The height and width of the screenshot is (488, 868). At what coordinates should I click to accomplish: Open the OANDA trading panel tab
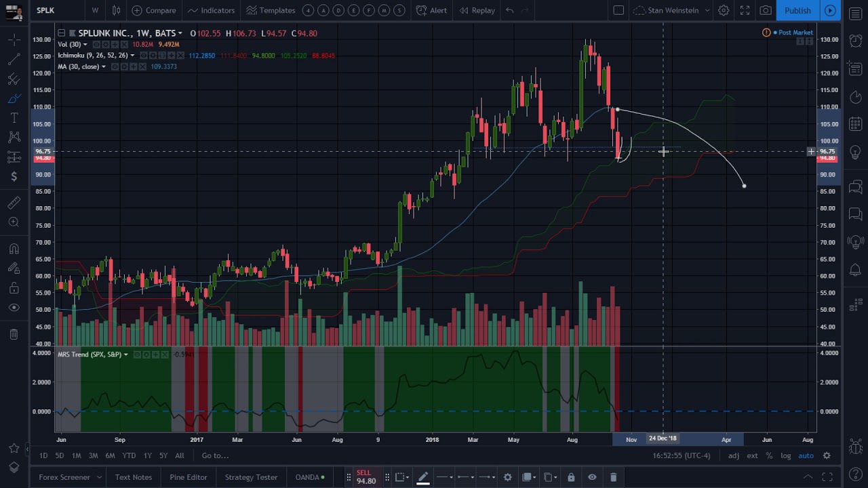[311, 477]
